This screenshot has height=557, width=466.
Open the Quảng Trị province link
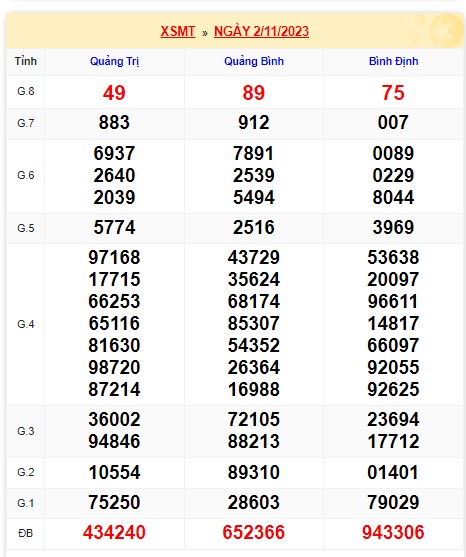click(x=114, y=61)
